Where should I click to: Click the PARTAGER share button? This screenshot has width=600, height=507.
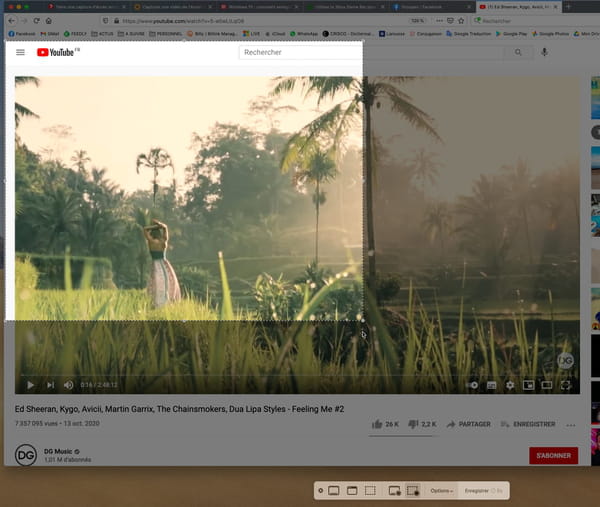469,424
